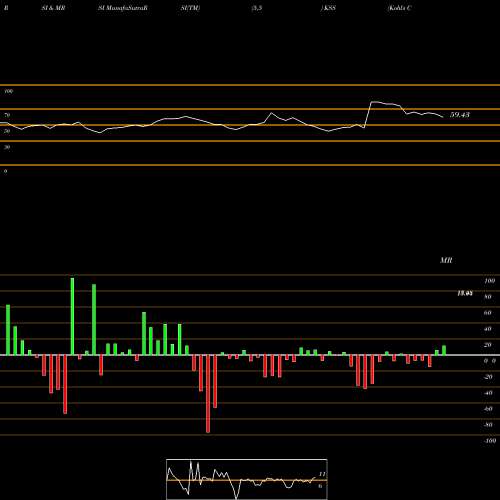Open the mini oscillator thumbnail chart
This screenshot has height=500, width=500.
pyautogui.click(x=247, y=479)
